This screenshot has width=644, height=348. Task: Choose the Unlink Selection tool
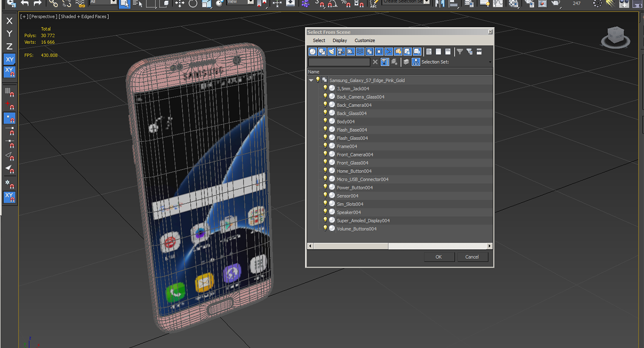[x=67, y=3]
